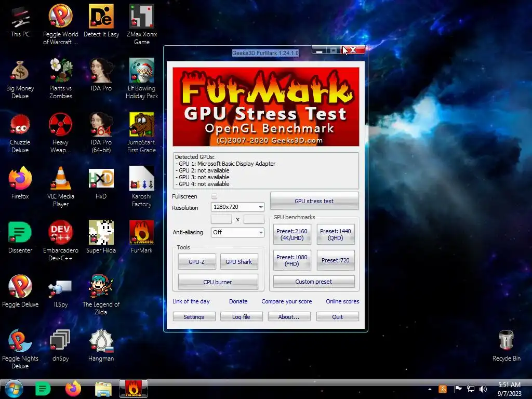The width and height of the screenshot is (532, 399).
Task: Run the Preset:1440 (QHD) benchmark
Action: point(336,234)
